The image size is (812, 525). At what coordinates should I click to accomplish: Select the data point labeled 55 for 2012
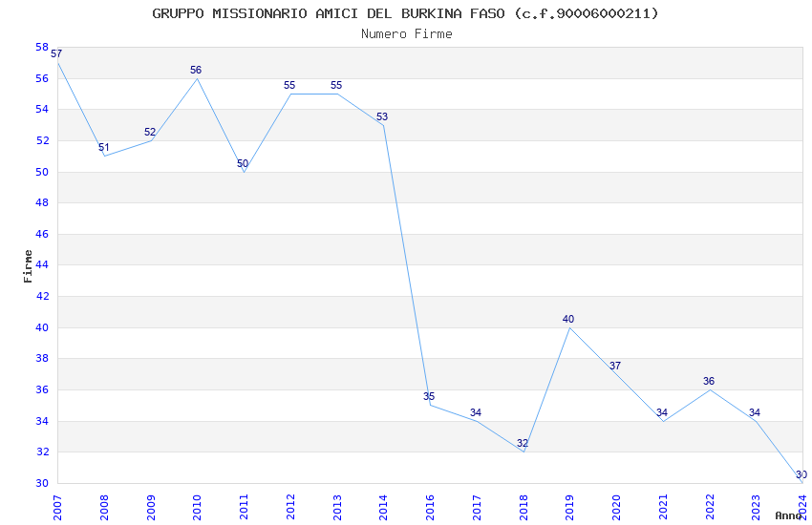coord(289,86)
